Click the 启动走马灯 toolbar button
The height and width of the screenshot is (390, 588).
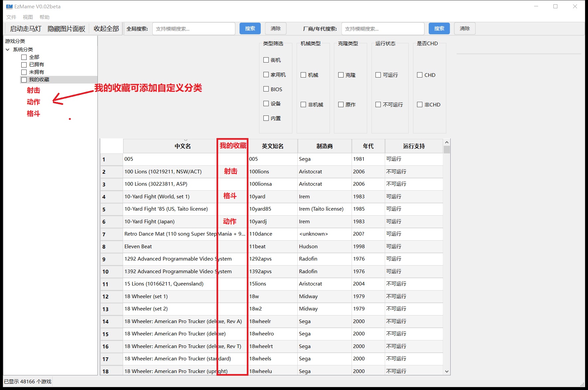pyautogui.click(x=26, y=29)
